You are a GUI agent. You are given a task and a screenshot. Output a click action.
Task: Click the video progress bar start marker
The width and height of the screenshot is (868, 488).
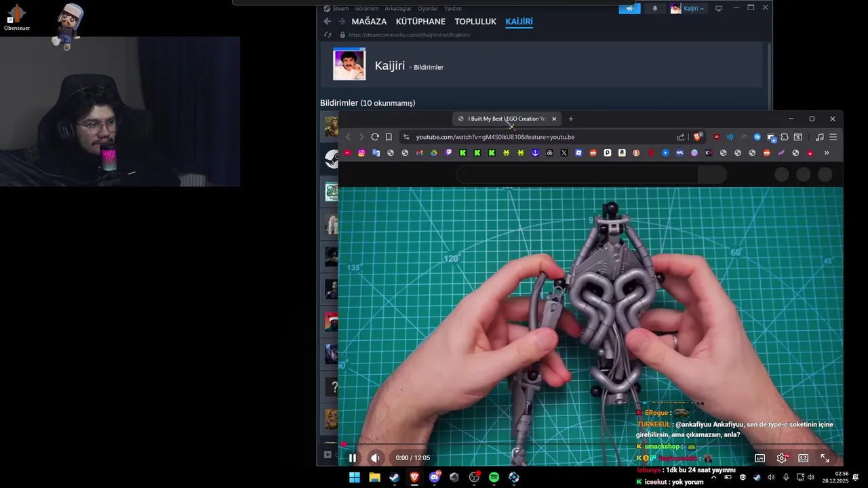(344, 445)
